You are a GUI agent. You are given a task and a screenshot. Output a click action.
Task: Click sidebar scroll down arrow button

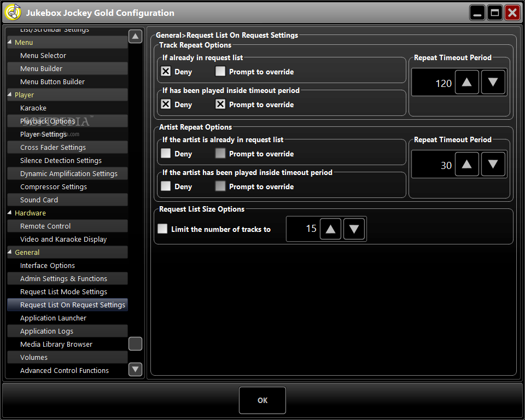(135, 370)
